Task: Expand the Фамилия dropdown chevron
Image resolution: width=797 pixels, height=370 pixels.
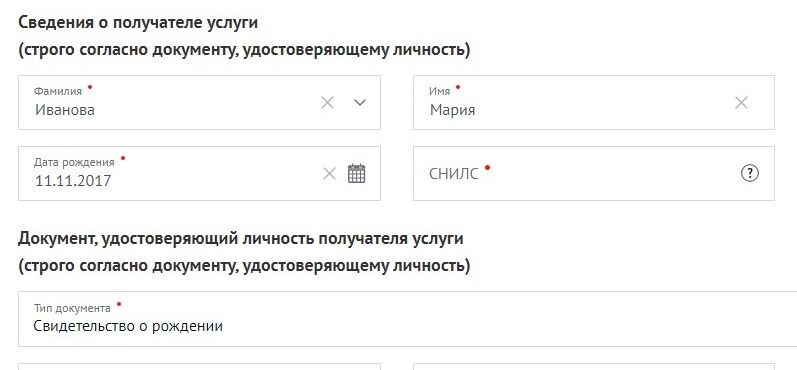Action: click(360, 103)
